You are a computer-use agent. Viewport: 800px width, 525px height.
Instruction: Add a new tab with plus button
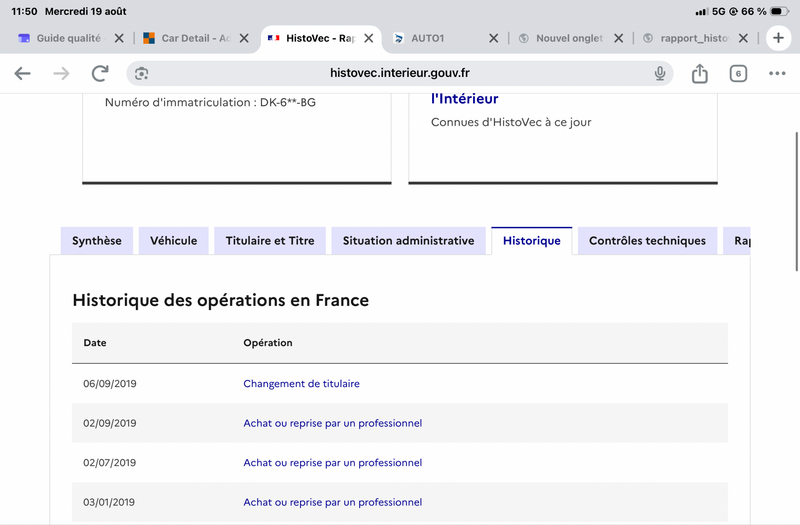coord(778,38)
